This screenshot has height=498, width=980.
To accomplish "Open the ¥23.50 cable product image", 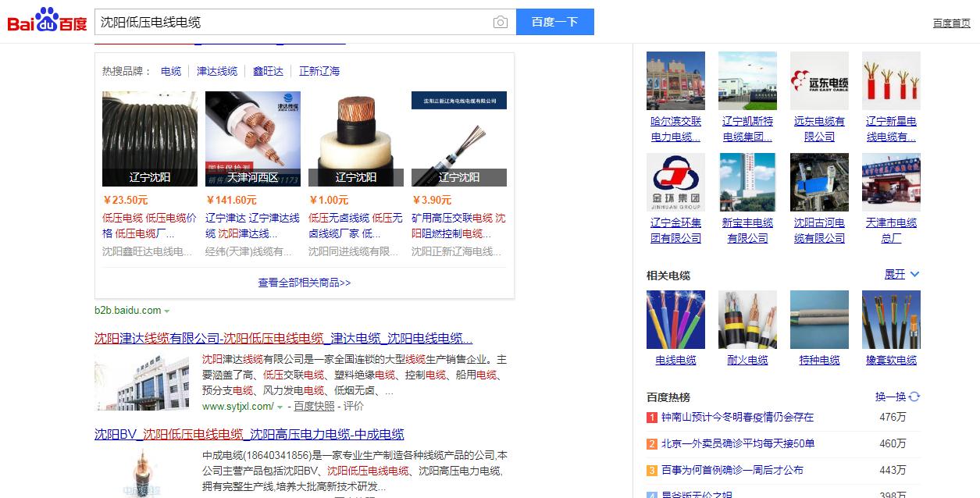I will click(150, 139).
